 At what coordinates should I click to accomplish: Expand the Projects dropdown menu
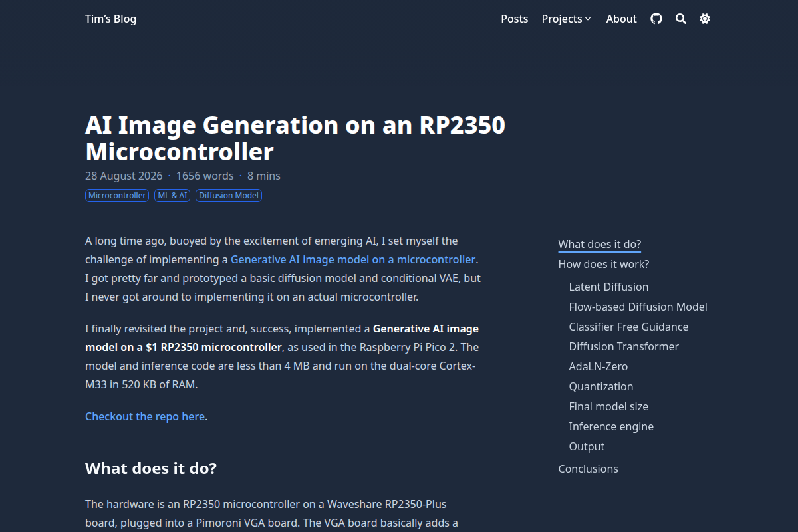pyautogui.click(x=566, y=19)
